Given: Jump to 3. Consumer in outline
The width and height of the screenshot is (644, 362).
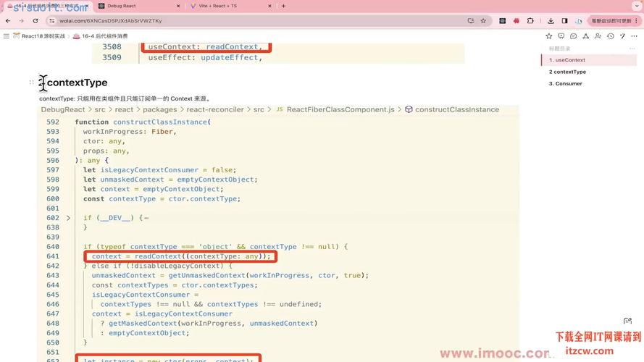Looking at the screenshot, I should (566, 84).
